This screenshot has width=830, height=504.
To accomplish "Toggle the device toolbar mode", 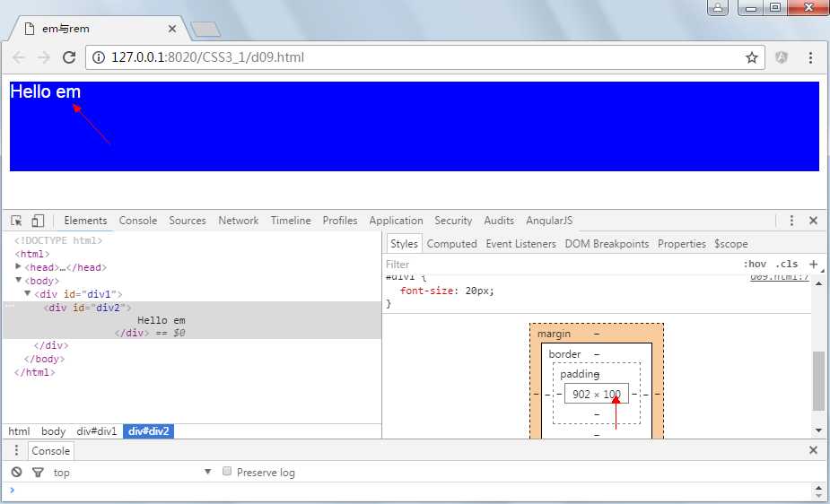I will [38, 221].
